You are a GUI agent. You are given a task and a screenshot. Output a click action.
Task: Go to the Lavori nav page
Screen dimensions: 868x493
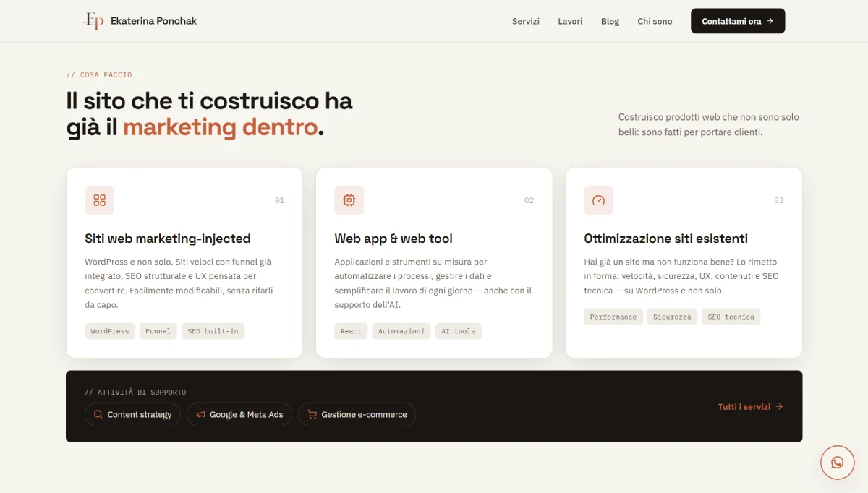click(x=570, y=21)
